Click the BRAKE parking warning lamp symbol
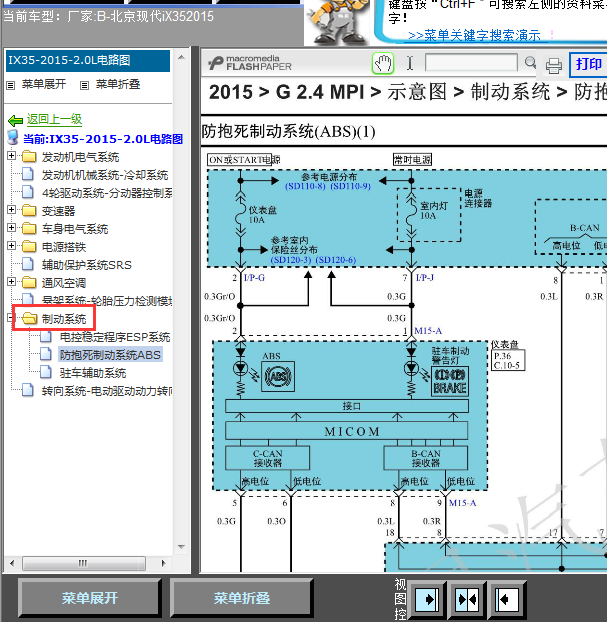 click(450, 382)
